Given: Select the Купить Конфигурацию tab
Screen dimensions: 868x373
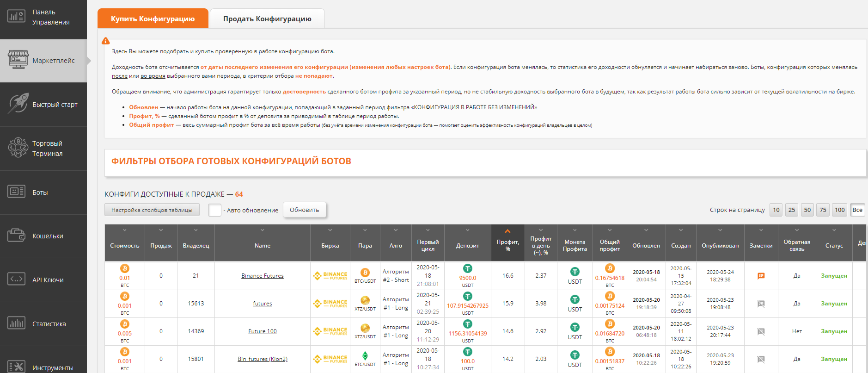Looking at the screenshot, I should coord(153,19).
